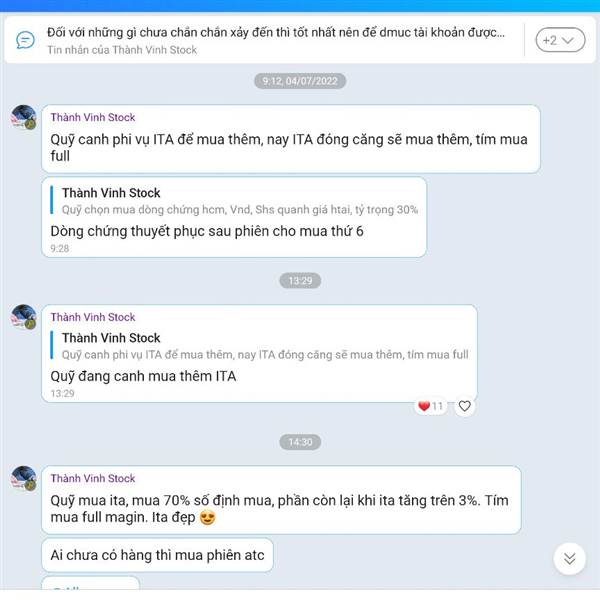Viewport: 600px width, 600px height.
Task: Open sender name Thành Vinh Stock in first message
Action: 93,117
